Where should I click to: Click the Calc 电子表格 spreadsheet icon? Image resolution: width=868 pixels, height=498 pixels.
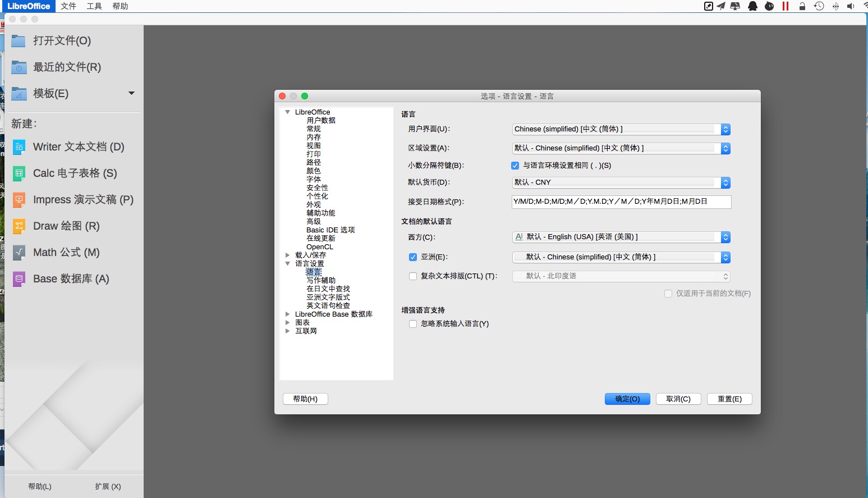19,173
